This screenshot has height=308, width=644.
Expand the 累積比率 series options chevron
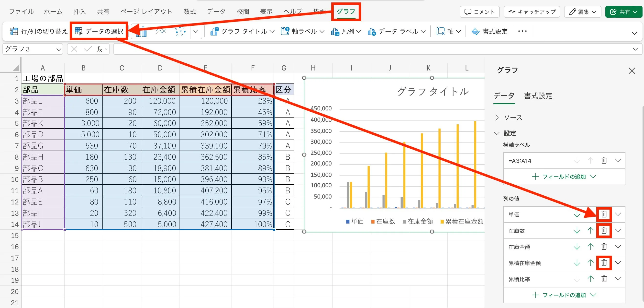(618, 279)
